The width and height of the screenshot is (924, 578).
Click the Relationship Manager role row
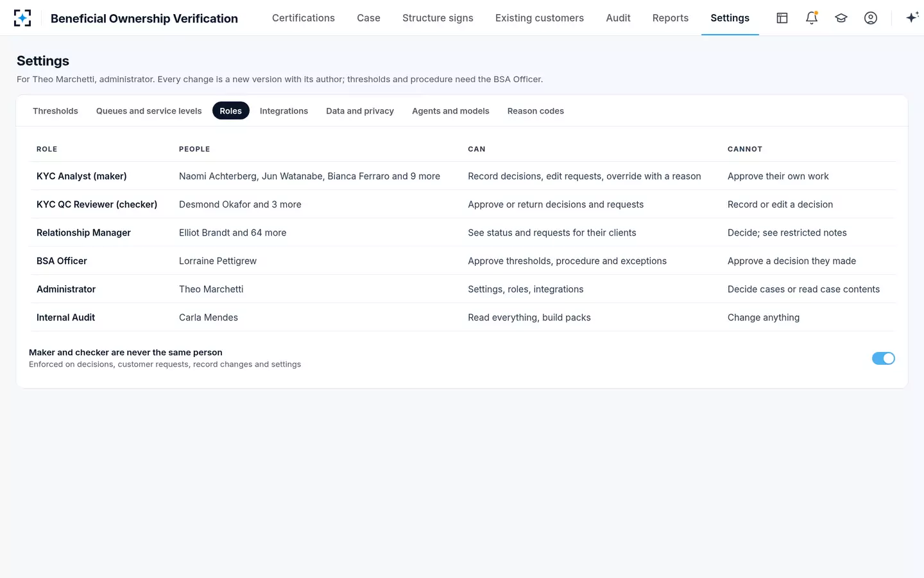463,232
